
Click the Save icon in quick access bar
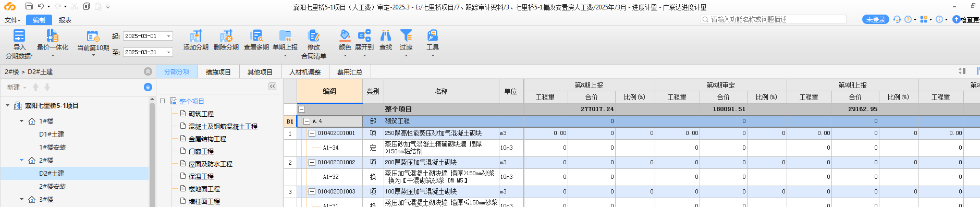pyautogui.click(x=29, y=6)
